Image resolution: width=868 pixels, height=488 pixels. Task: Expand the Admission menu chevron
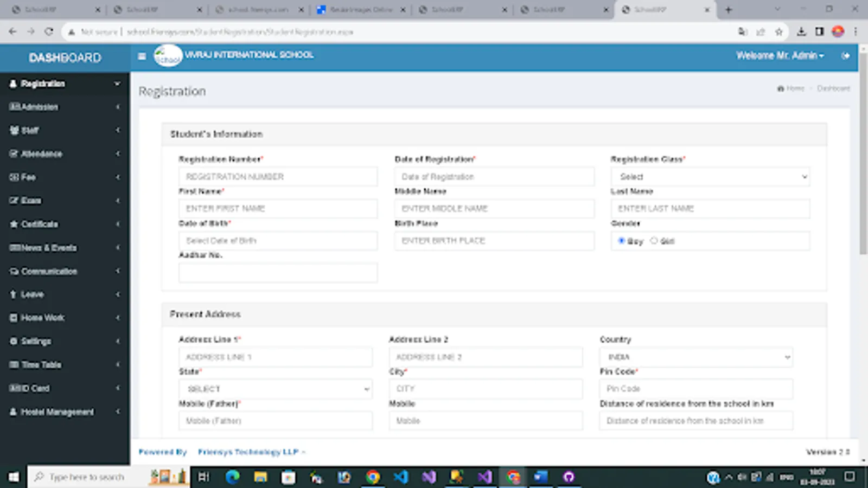click(118, 107)
